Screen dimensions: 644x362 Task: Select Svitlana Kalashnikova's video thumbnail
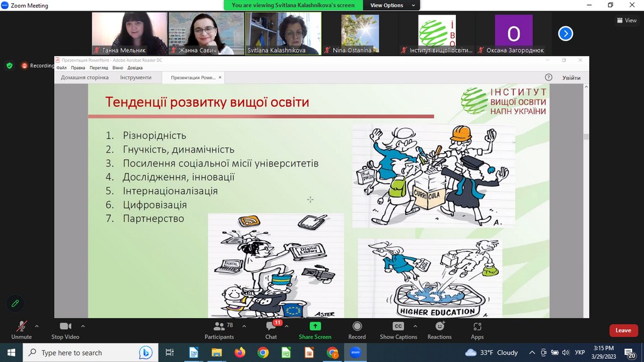[x=284, y=34]
